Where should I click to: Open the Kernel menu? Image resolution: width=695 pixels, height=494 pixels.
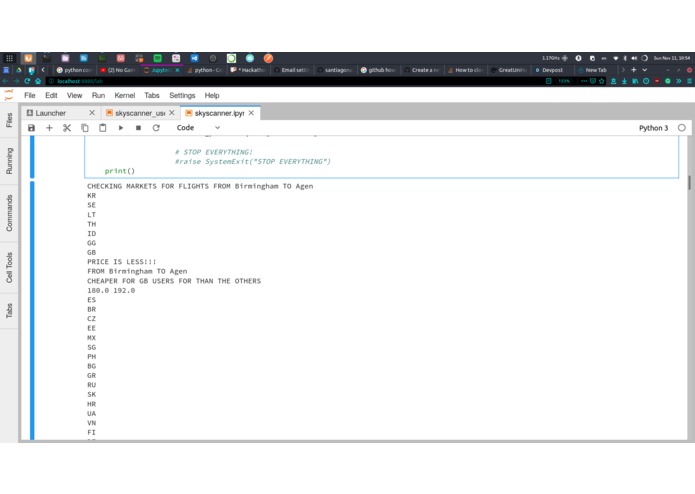click(x=125, y=95)
